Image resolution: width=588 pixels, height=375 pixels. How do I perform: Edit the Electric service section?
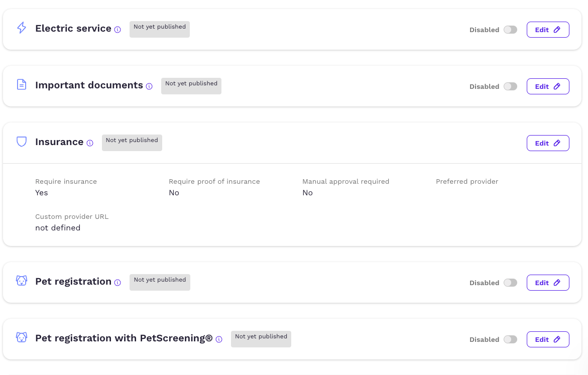pyautogui.click(x=548, y=30)
